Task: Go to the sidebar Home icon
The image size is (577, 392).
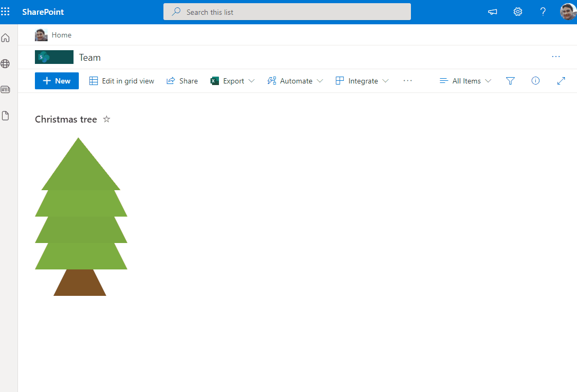Action: pyautogui.click(x=5, y=38)
